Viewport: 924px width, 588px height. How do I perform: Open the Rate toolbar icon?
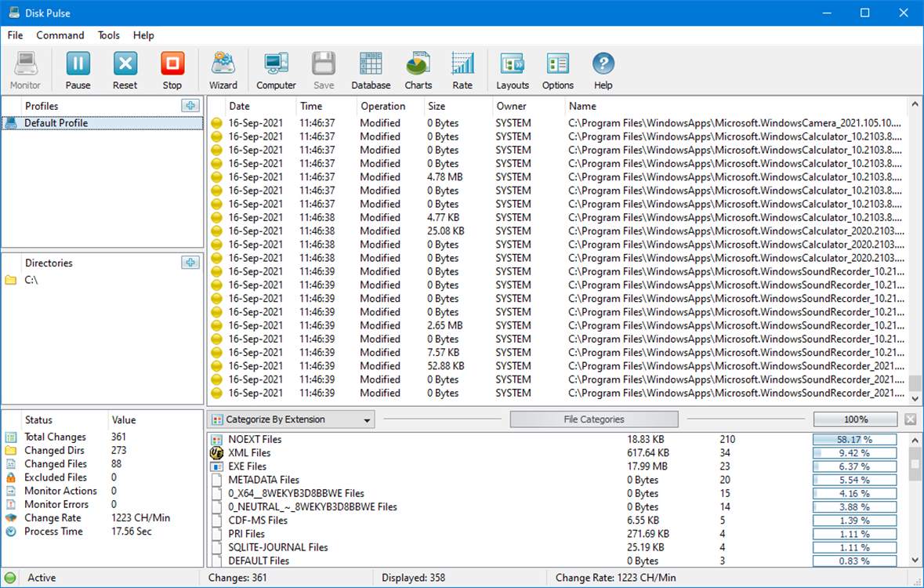(462, 64)
